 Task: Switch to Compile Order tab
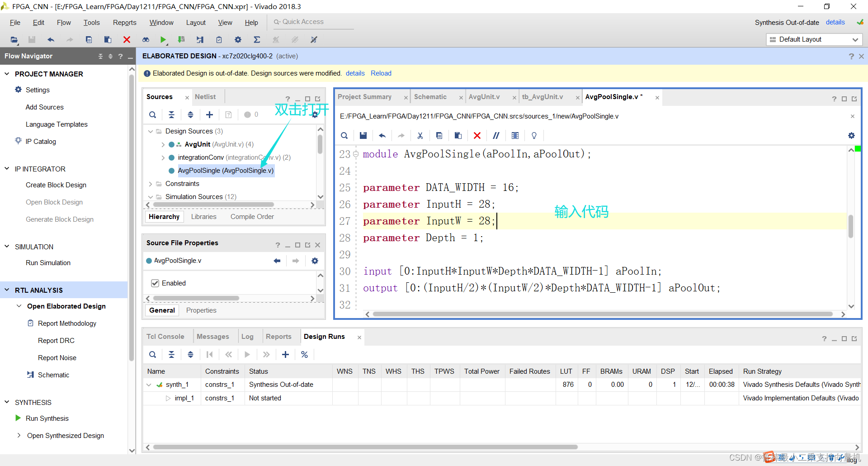pyautogui.click(x=252, y=217)
